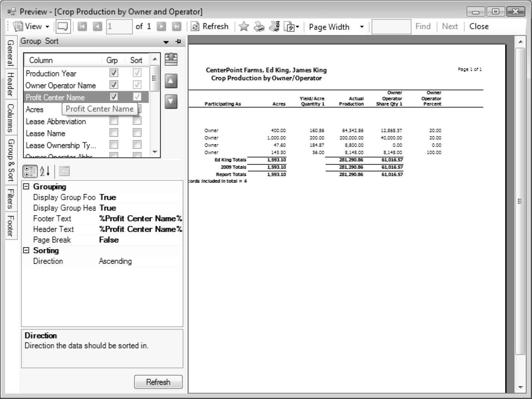Open the View toolbar menu
Viewport: 532px width, 399px height.
32,27
